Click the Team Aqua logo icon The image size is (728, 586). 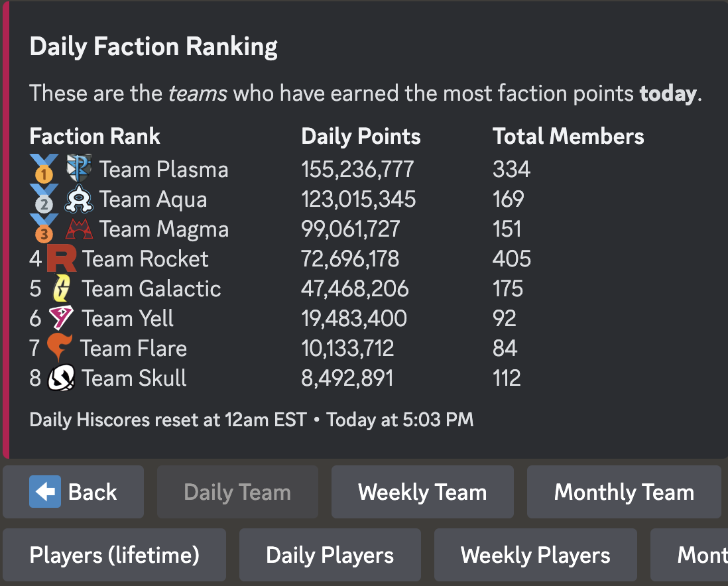(79, 199)
